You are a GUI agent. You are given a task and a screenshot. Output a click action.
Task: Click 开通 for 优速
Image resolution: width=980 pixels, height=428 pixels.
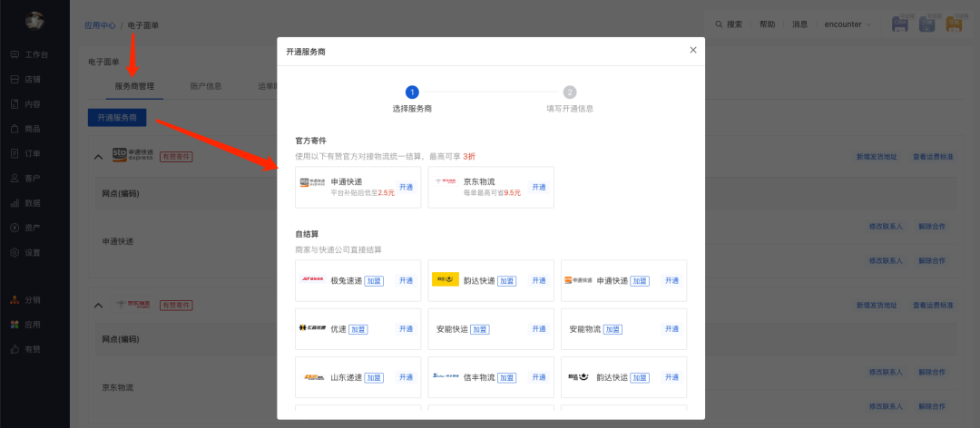click(407, 328)
